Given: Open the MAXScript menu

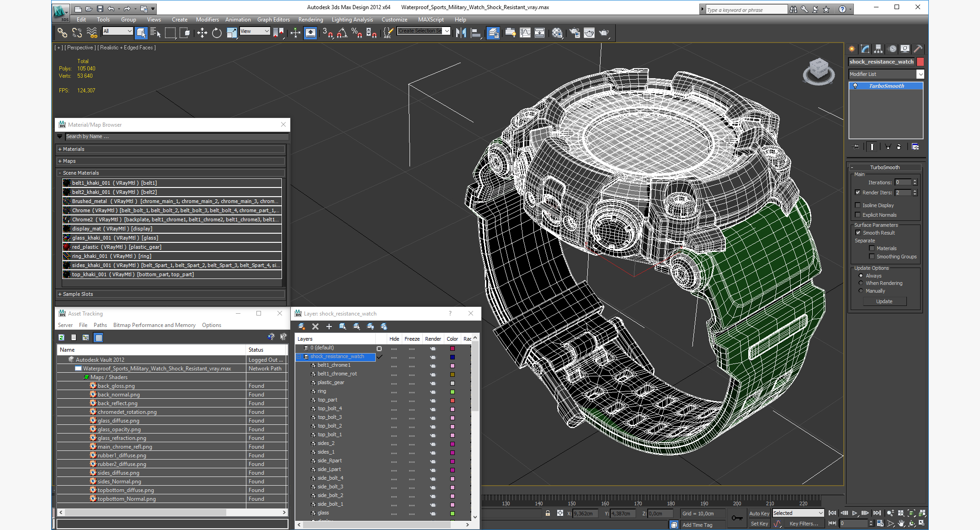Looking at the screenshot, I should coord(431,19).
